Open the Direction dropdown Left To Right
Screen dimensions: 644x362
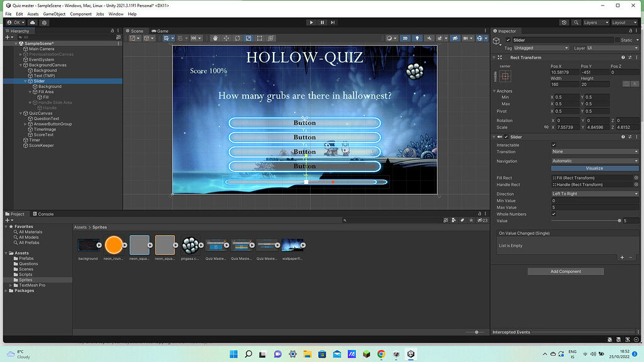coord(595,194)
